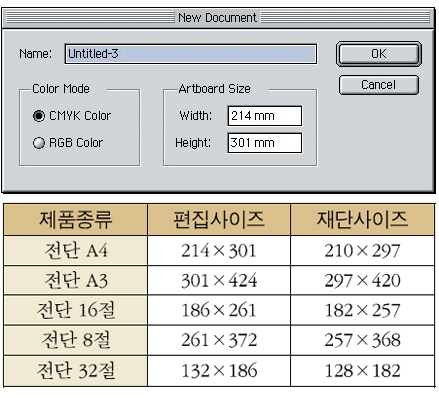Click the 재단사이즈 table header

[362, 219]
